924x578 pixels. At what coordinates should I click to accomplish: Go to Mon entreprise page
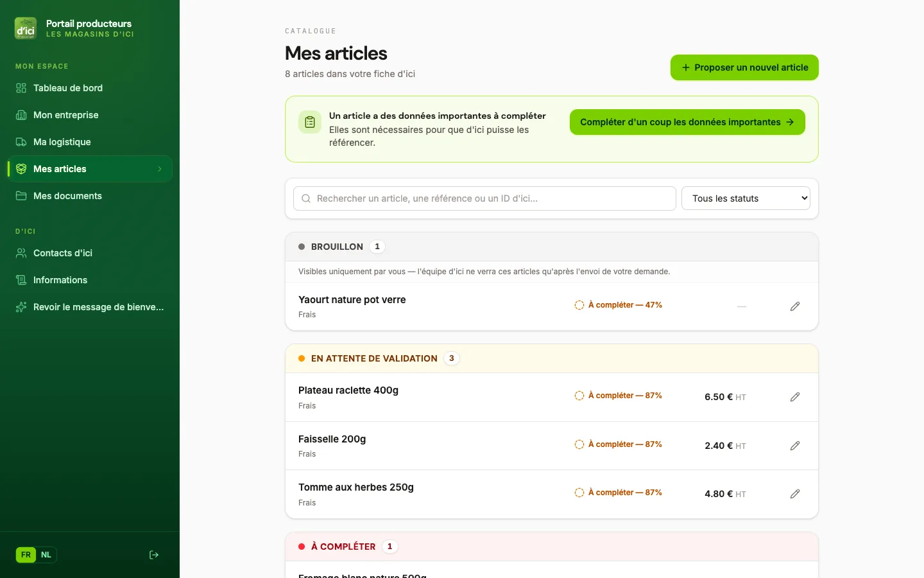90,115
